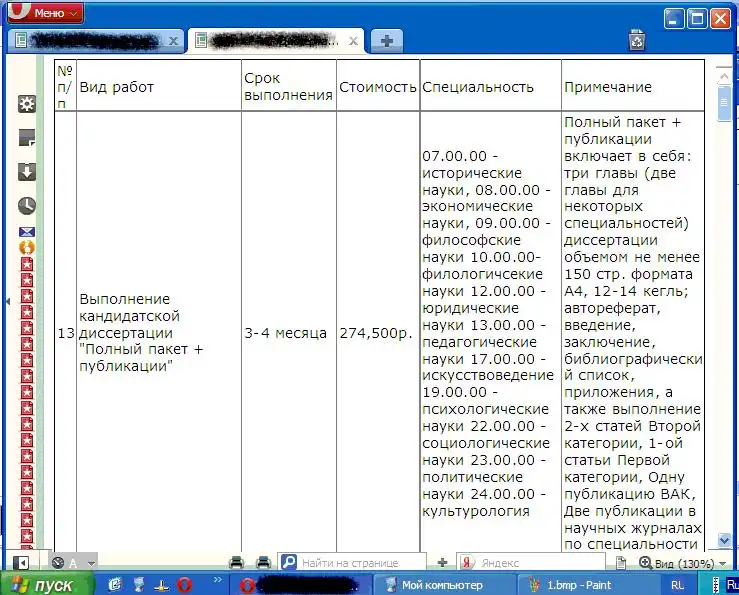Open Мой компьютер from the taskbar

440,585
